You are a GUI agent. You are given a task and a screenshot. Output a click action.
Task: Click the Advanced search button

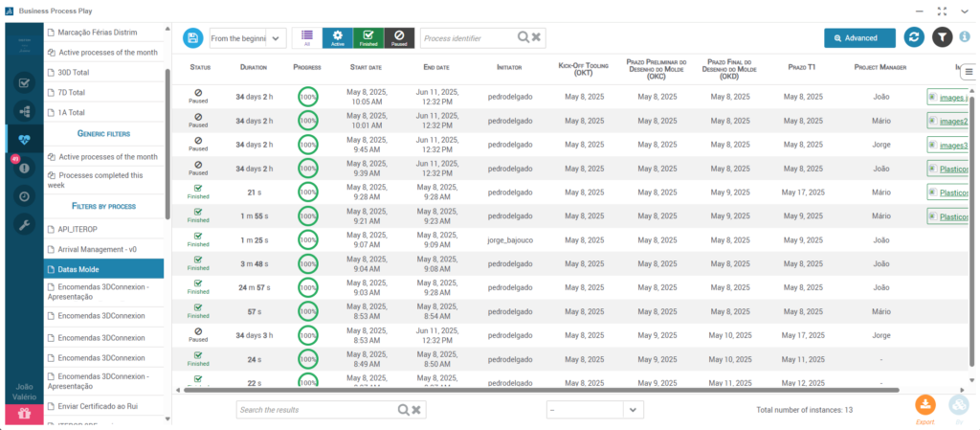coord(859,37)
